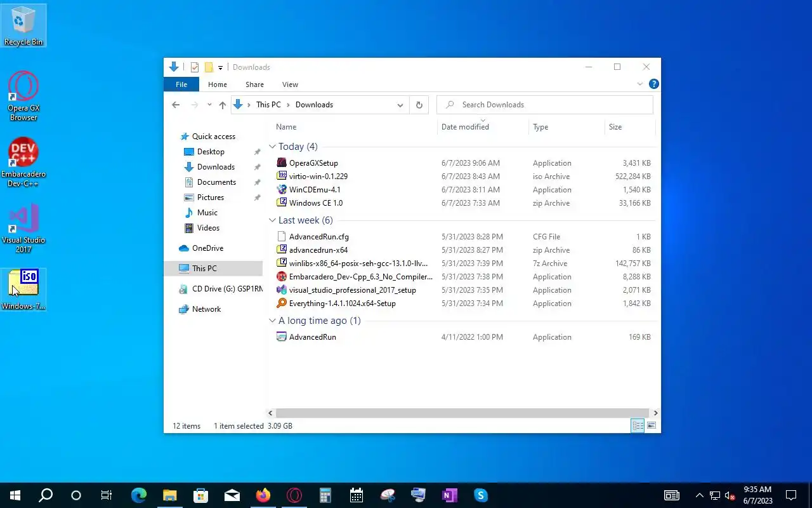The width and height of the screenshot is (812, 508).
Task: Open address bar previous locations dropdown
Action: (x=400, y=105)
